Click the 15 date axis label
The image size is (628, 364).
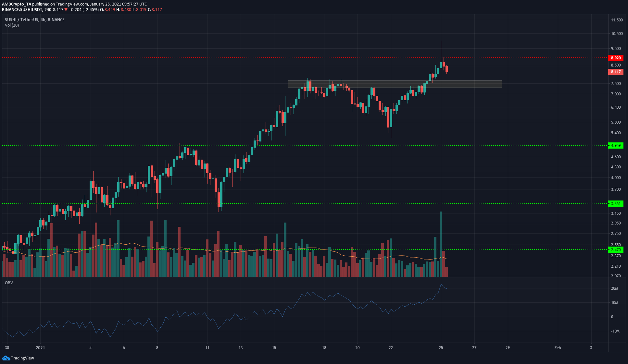274,348
